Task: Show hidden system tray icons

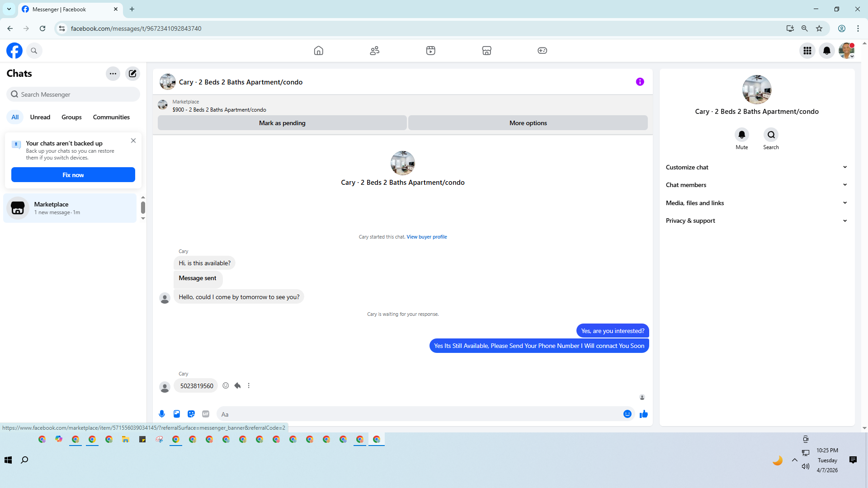Action: [x=795, y=460]
